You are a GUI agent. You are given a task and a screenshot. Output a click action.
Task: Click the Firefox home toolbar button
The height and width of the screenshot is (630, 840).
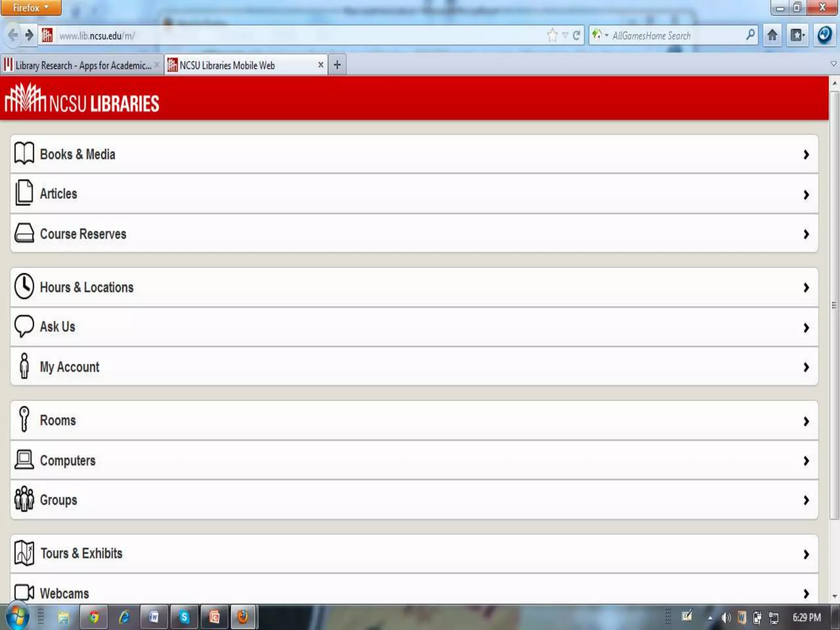click(x=772, y=35)
